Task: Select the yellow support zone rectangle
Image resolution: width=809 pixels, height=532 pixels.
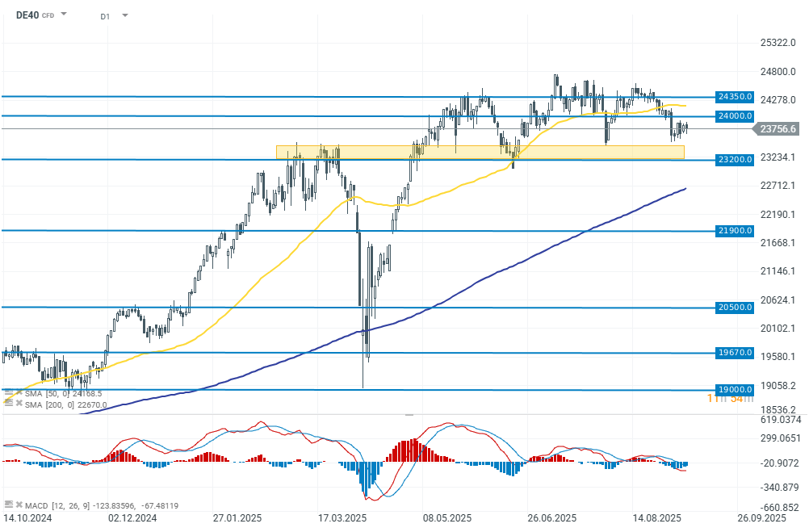Action: coord(480,153)
